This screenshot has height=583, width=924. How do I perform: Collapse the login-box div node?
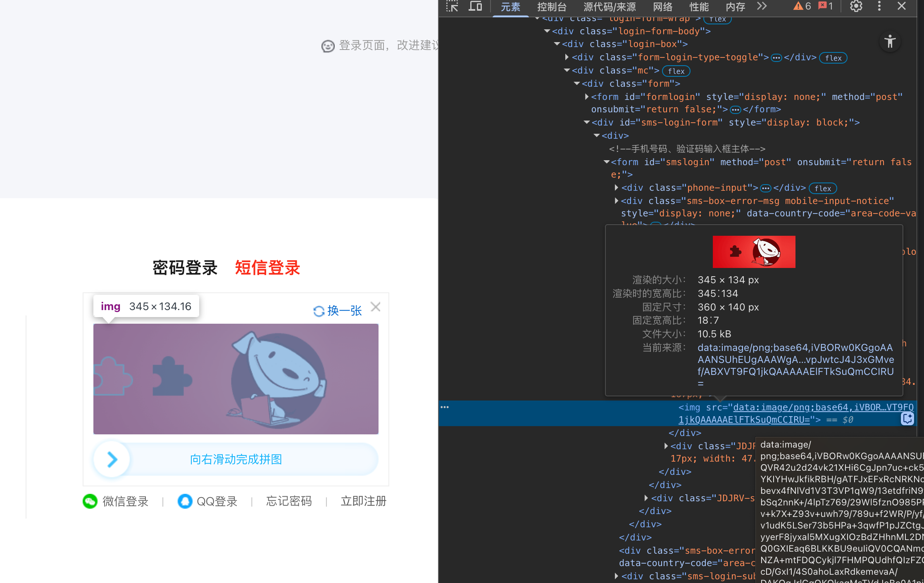[x=557, y=44]
